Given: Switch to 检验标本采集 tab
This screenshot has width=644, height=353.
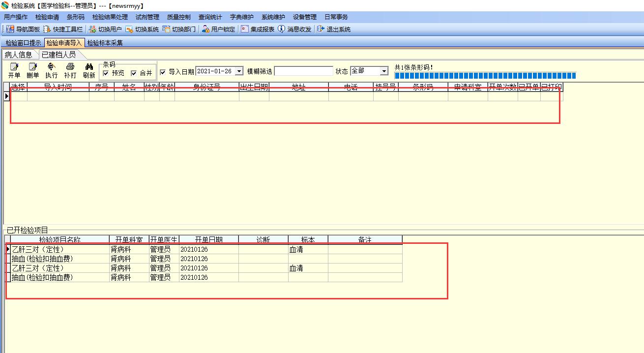Looking at the screenshot, I should click(x=105, y=43).
